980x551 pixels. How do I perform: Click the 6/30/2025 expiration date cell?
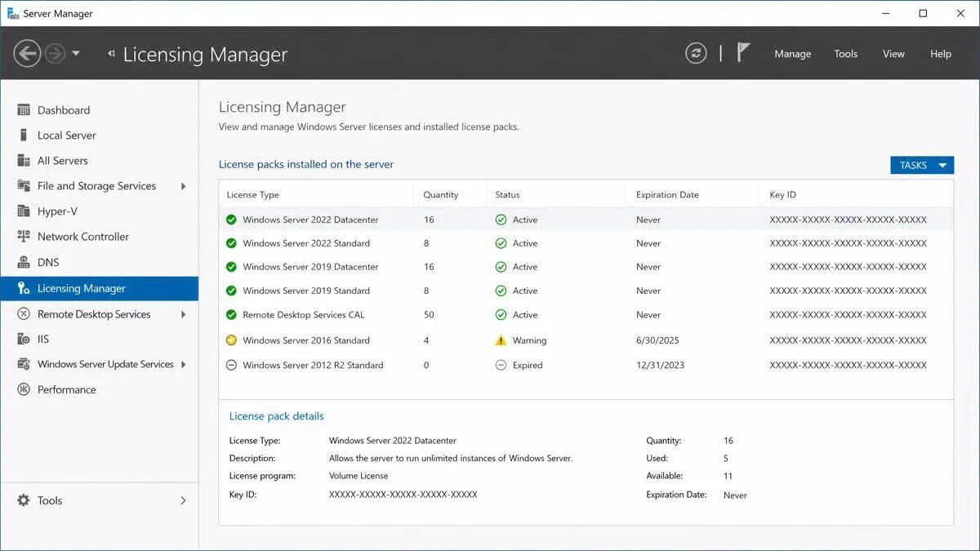point(657,340)
